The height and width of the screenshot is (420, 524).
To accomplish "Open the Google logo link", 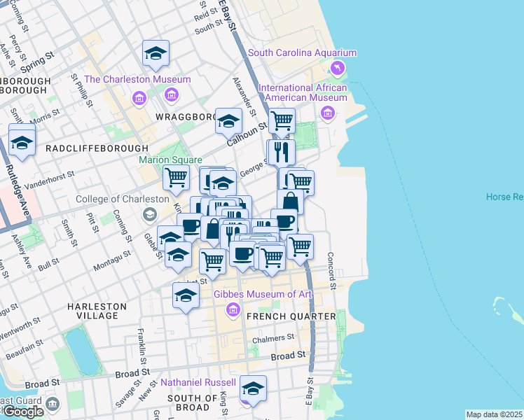I will pyautogui.click(x=23, y=412).
